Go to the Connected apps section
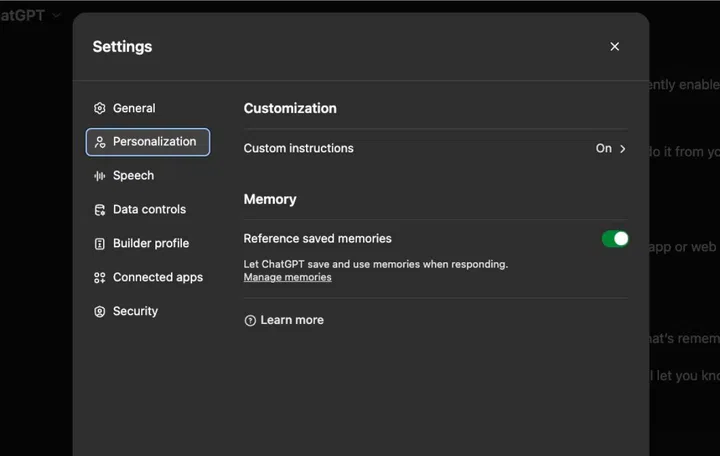 coord(157,278)
